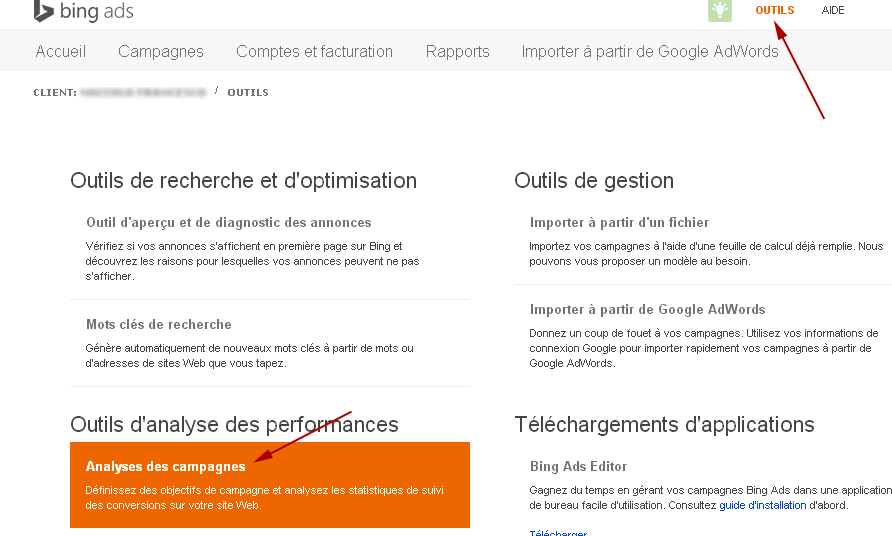
Task: Open Outil d'aperçu et de diagnostic des annonces
Action: 229,222
